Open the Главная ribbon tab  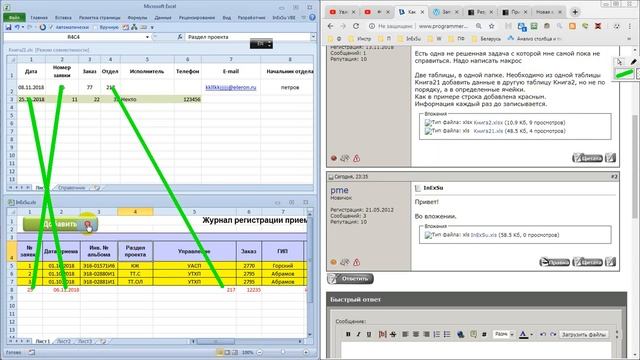(x=39, y=18)
